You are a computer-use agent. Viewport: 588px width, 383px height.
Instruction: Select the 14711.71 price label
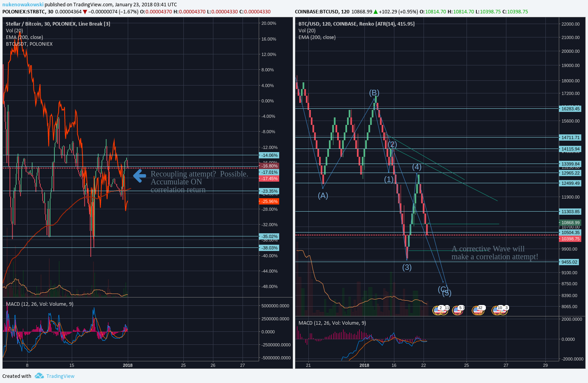570,138
